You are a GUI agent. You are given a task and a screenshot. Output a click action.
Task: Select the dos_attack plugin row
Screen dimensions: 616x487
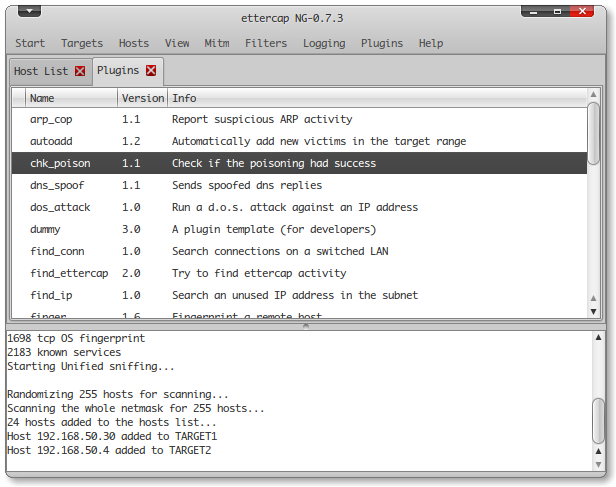(299, 207)
